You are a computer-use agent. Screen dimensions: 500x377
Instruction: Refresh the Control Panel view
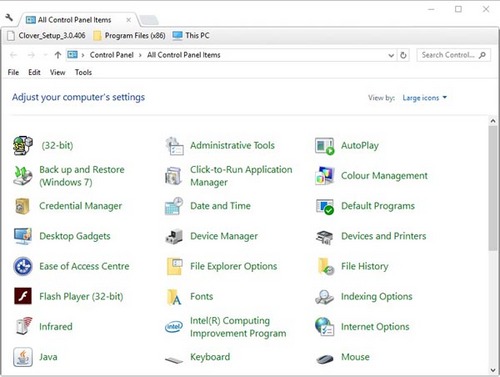[403, 55]
